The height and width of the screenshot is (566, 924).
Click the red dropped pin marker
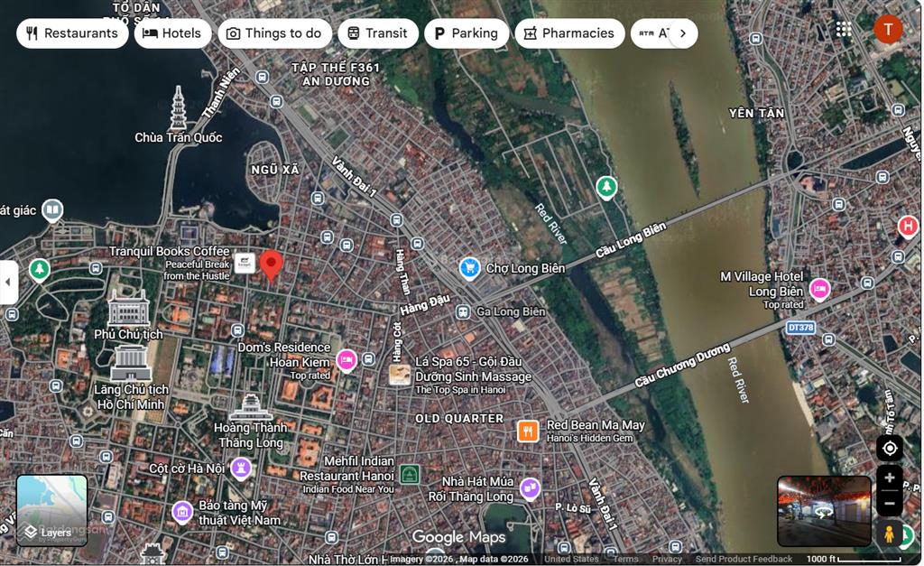[271, 264]
